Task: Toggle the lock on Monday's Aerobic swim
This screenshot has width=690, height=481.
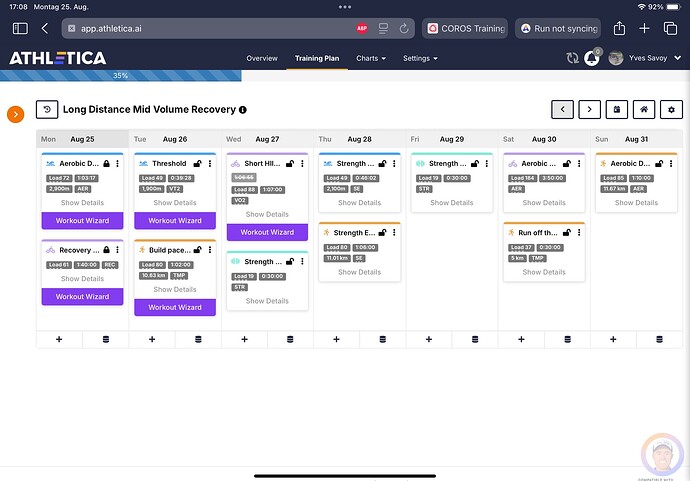Action: (106, 163)
